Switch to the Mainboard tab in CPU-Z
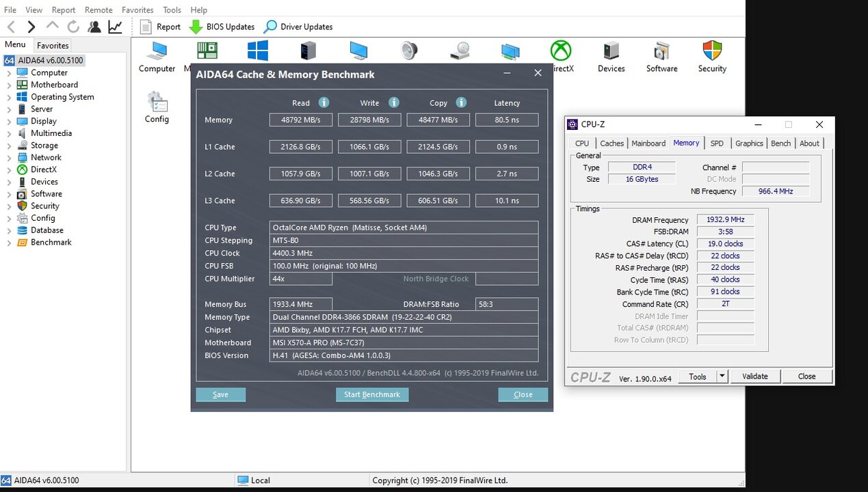The image size is (868, 492). (648, 143)
